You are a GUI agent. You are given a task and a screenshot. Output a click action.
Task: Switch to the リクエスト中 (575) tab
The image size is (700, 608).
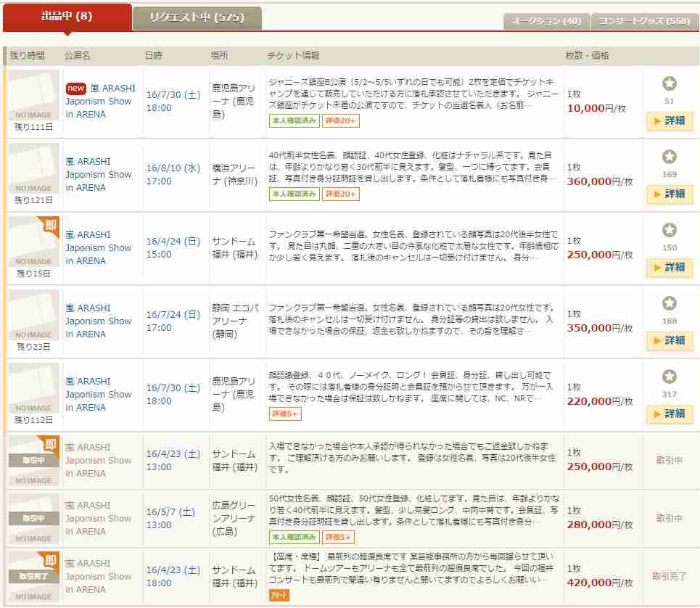point(197,18)
